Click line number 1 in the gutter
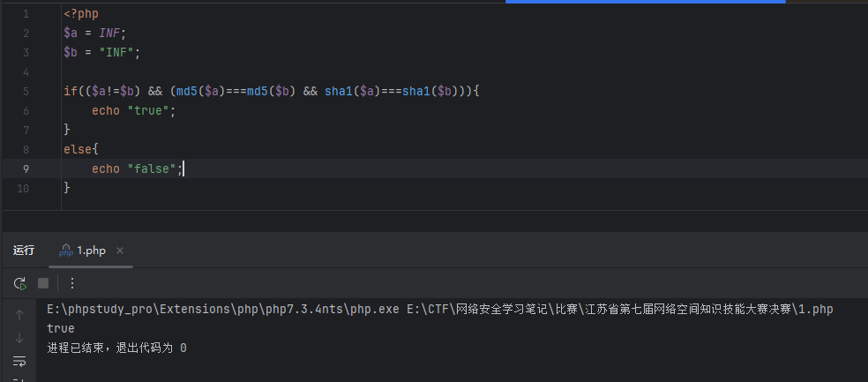Screen dimensions: 868x382 [25, 14]
